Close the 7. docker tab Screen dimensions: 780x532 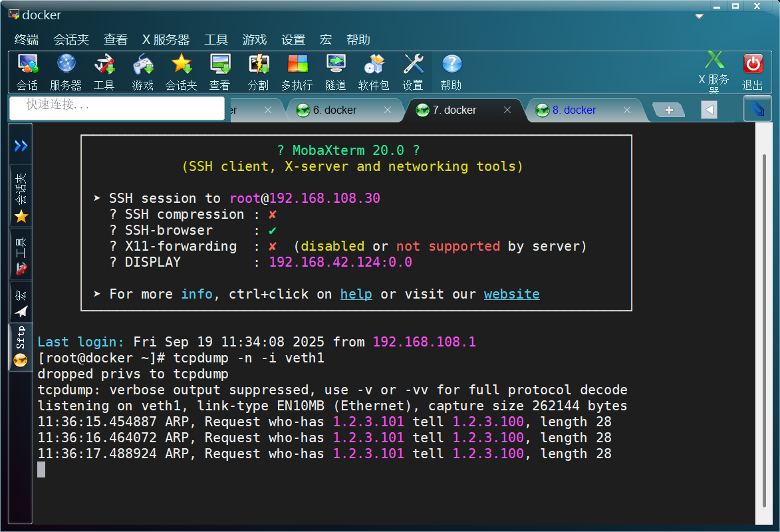coord(507,110)
